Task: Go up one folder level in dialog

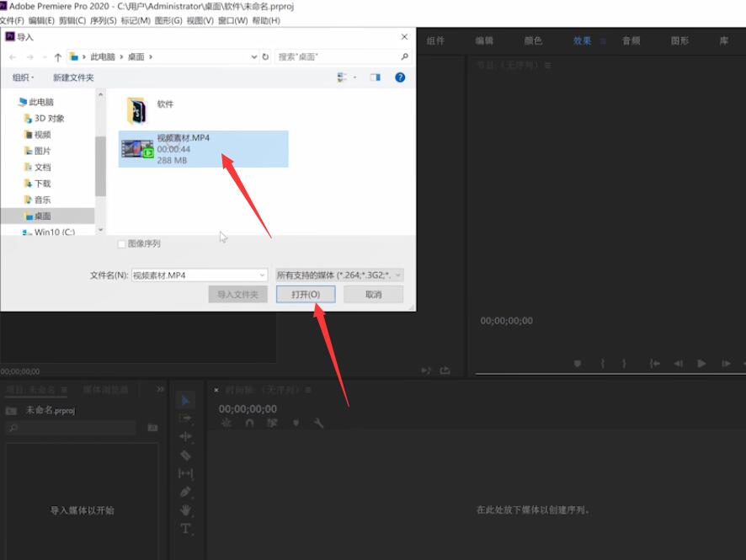Action: 58,57
